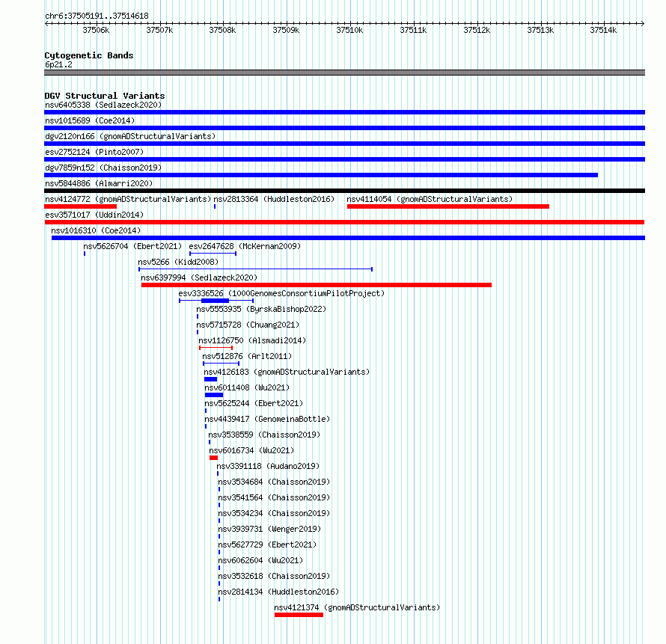Select esv2647628 (McKernan2009) label

click(245, 246)
